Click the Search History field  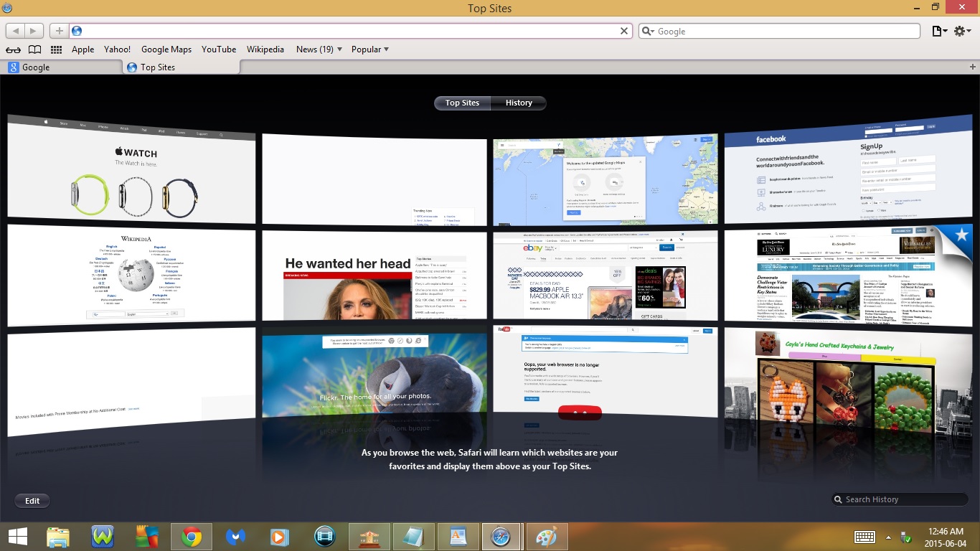pos(899,499)
